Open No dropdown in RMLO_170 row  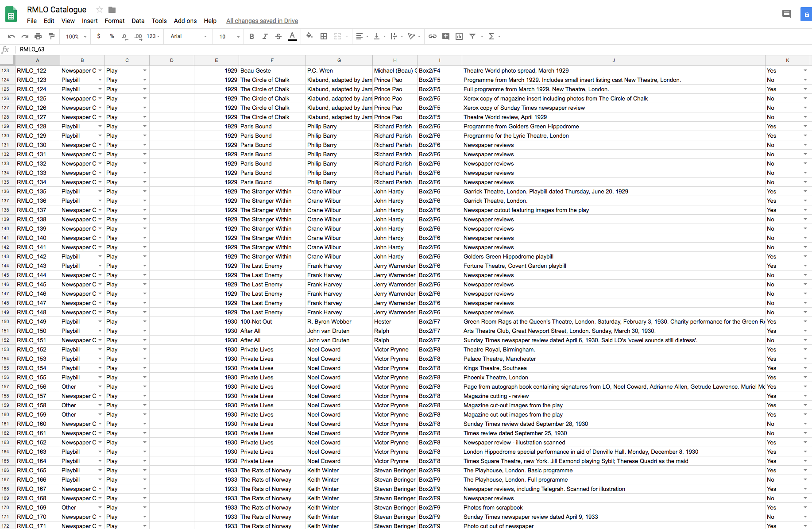pos(805,517)
